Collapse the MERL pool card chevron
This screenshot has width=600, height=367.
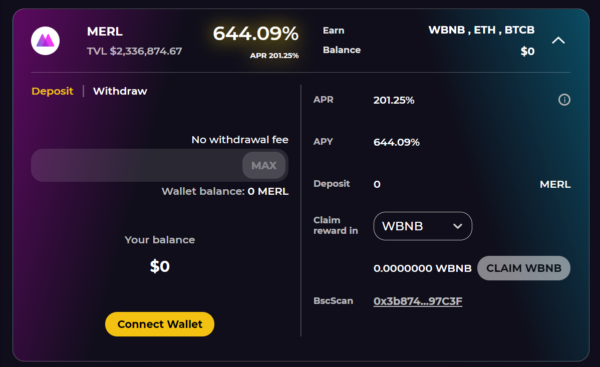[558, 40]
